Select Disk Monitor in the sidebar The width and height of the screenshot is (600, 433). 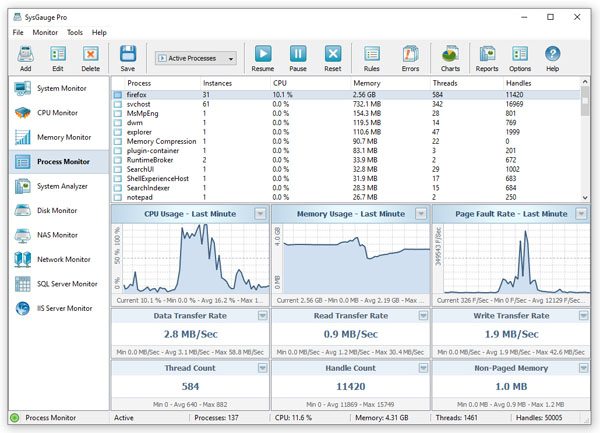point(59,211)
